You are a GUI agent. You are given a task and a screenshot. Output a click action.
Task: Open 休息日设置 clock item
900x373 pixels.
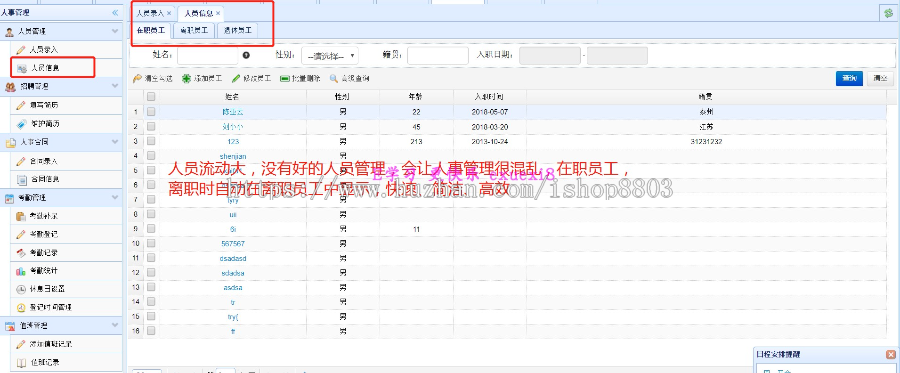point(47,289)
